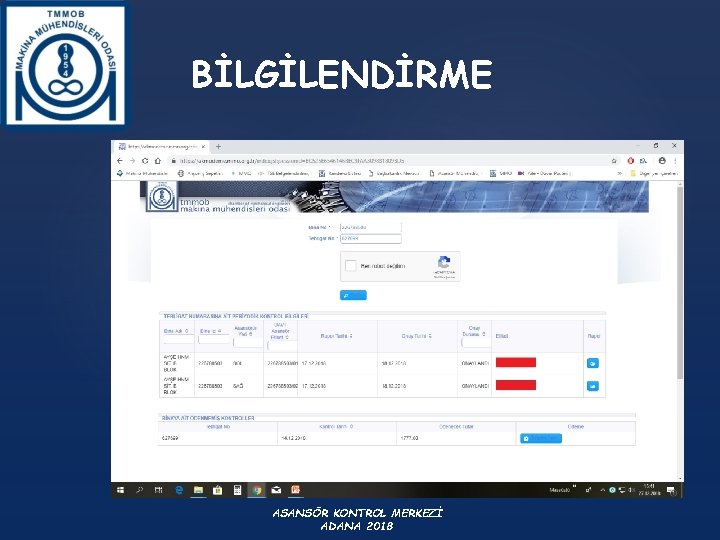This screenshot has width=720, height=540.
Task: Open the browser home page icon
Action: tap(158, 161)
